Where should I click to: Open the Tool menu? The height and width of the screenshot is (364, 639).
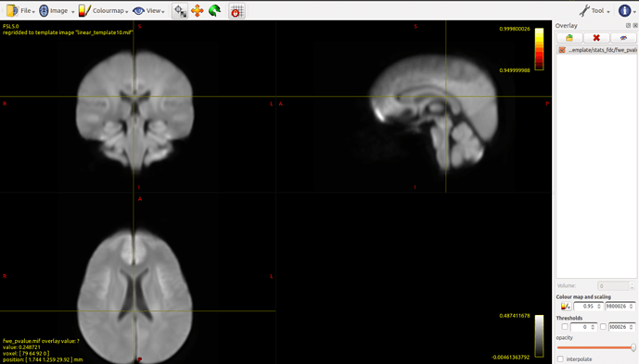click(595, 10)
